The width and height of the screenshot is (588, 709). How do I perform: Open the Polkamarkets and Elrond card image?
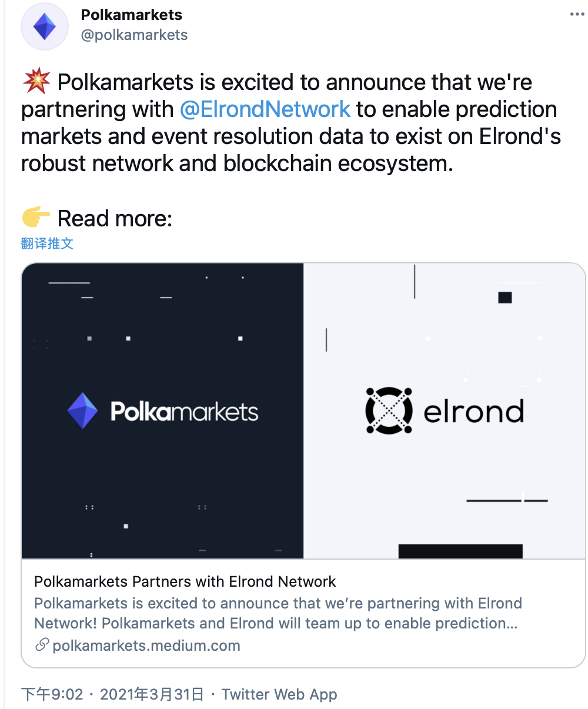303,411
